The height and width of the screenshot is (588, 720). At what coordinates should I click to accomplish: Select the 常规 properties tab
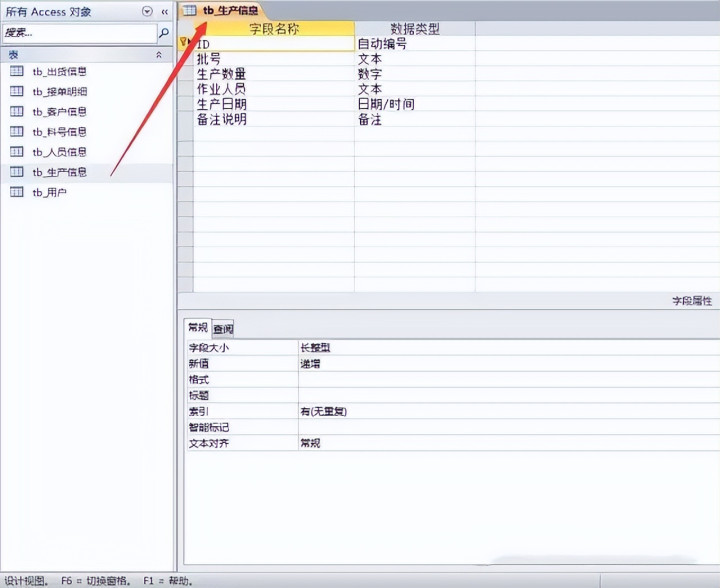point(198,328)
